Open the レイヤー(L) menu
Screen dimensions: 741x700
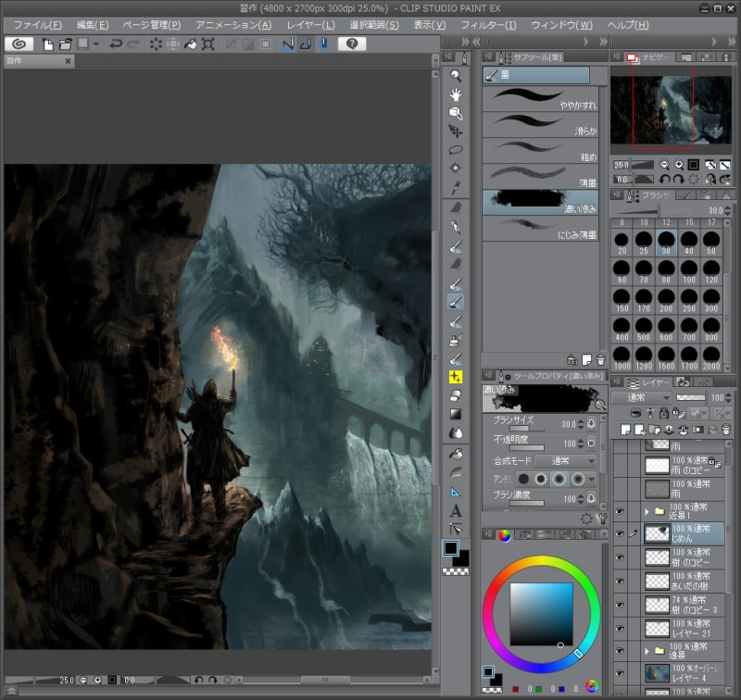point(311,24)
